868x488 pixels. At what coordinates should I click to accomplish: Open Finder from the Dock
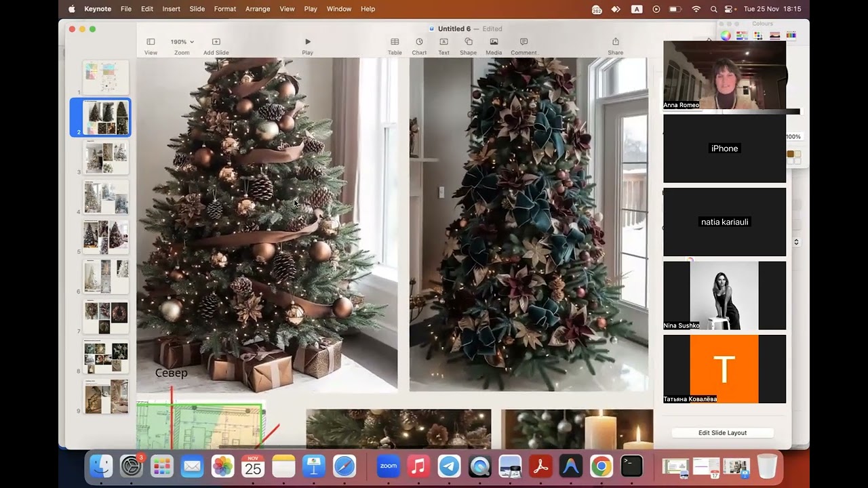(101, 466)
